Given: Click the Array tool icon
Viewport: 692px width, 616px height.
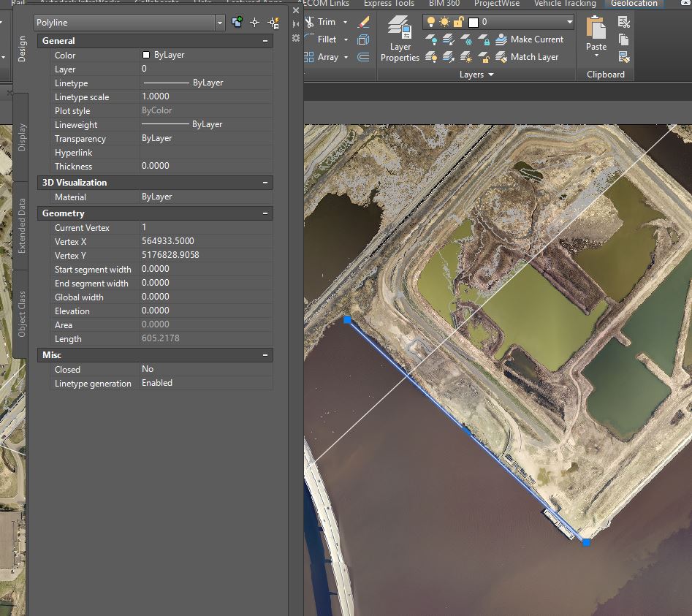Looking at the screenshot, I should pyautogui.click(x=310, y=57).
